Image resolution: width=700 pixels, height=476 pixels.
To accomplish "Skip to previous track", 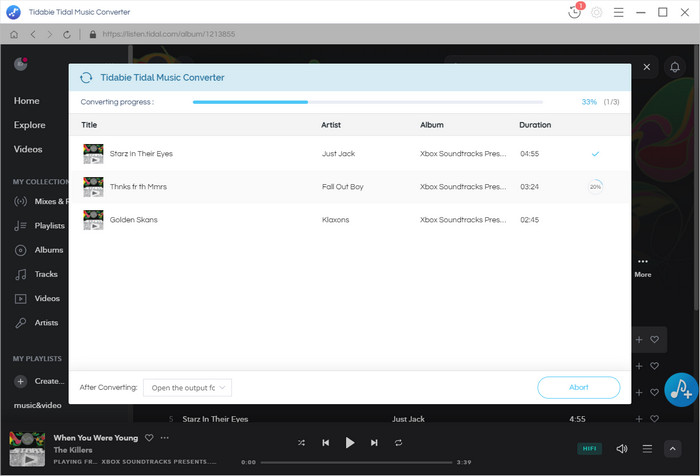I will [x=326, y=443].
